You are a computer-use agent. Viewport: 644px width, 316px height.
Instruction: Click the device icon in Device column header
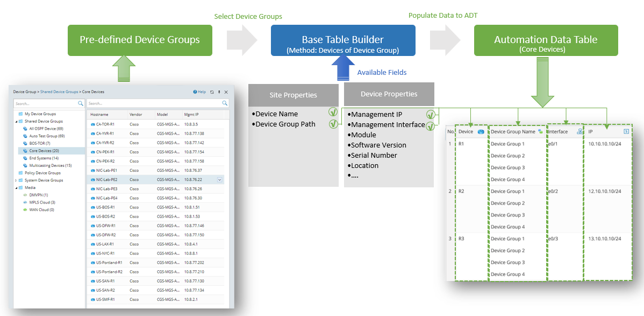coord(481,131)
